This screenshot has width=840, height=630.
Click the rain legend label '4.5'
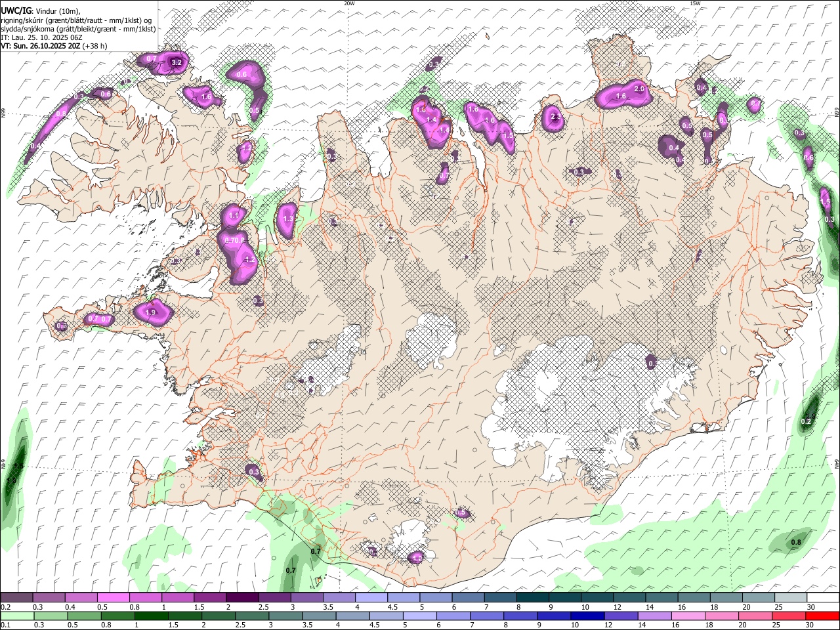(x=375, y=625)
